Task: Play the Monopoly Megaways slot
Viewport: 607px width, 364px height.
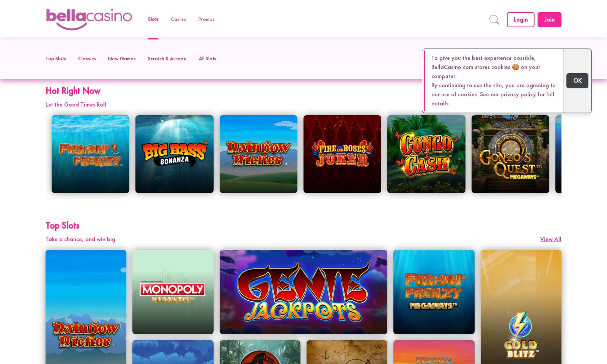Action: (x=173, y=292)
